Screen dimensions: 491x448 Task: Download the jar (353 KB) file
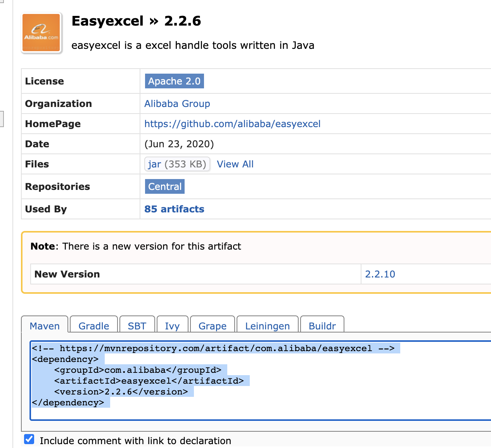pyautogui.click(x=177, y=164)
